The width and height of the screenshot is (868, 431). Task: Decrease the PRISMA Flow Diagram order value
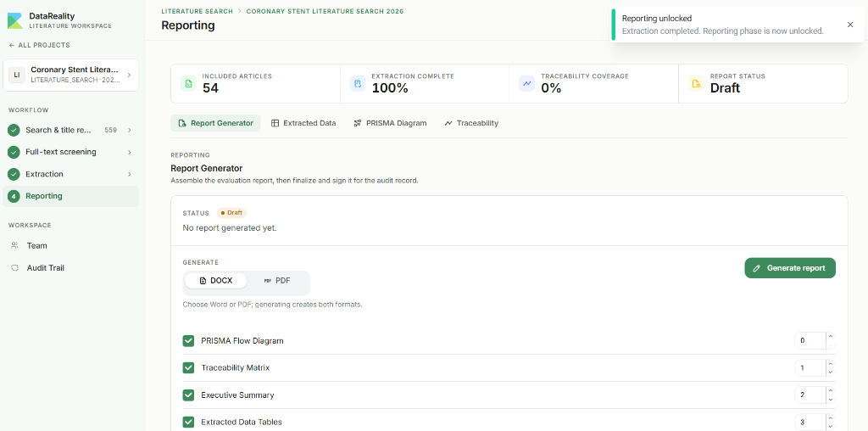pyautogui.click(x=831, y=344)
